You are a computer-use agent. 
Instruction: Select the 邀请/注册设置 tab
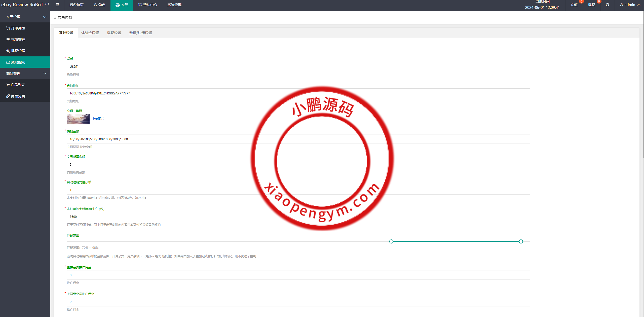point(140,33)
